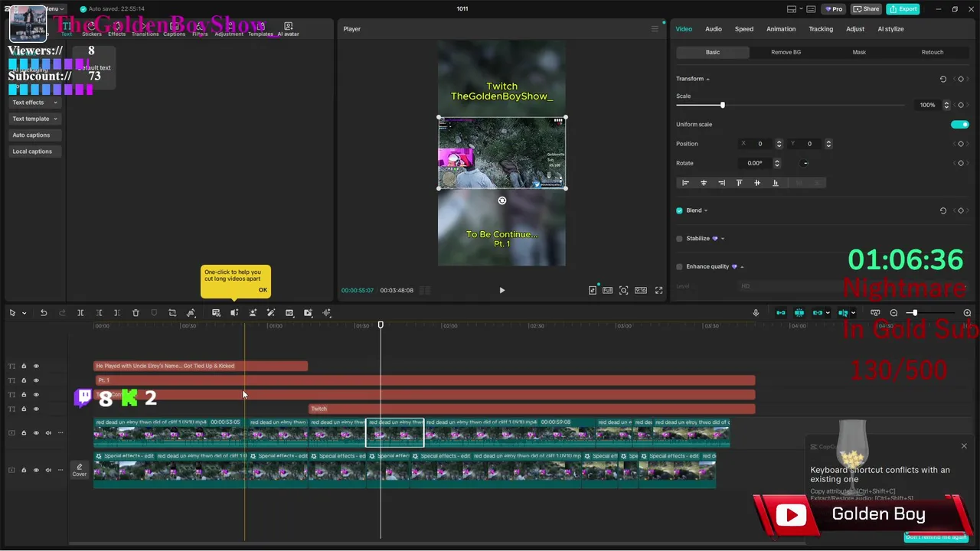Open the pointer tool mode dropdown arrow
The image size is (980, 551).
pyautogui.click(x=24, y=313)
